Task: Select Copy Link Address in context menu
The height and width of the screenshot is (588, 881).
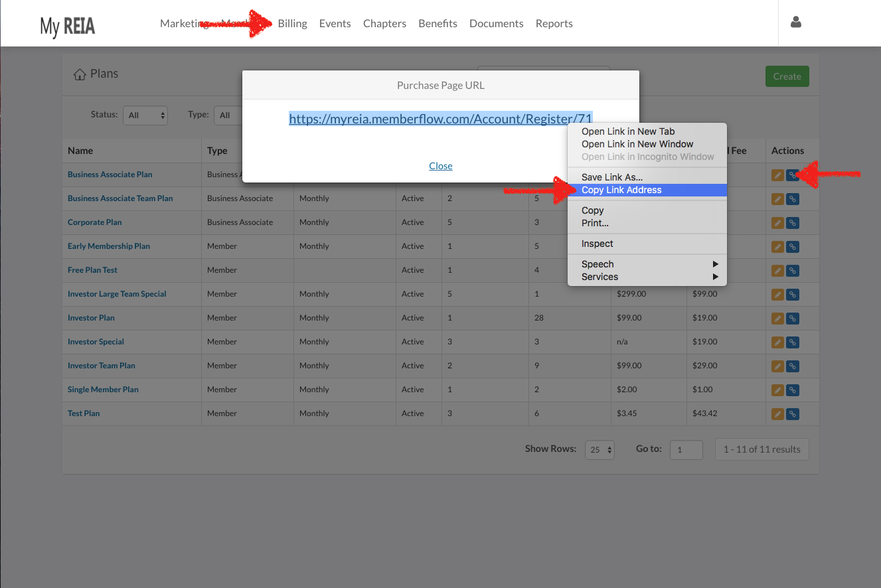Action: point(647,190)
